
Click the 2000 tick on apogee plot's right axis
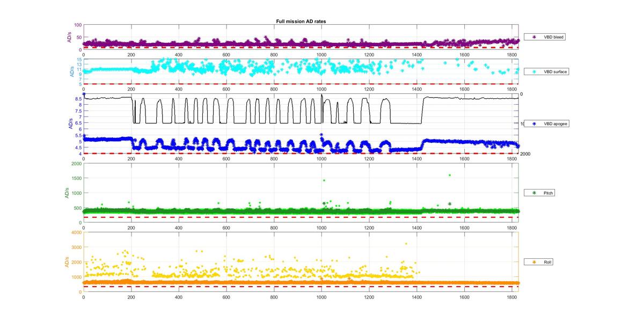[x=525, y=154]
